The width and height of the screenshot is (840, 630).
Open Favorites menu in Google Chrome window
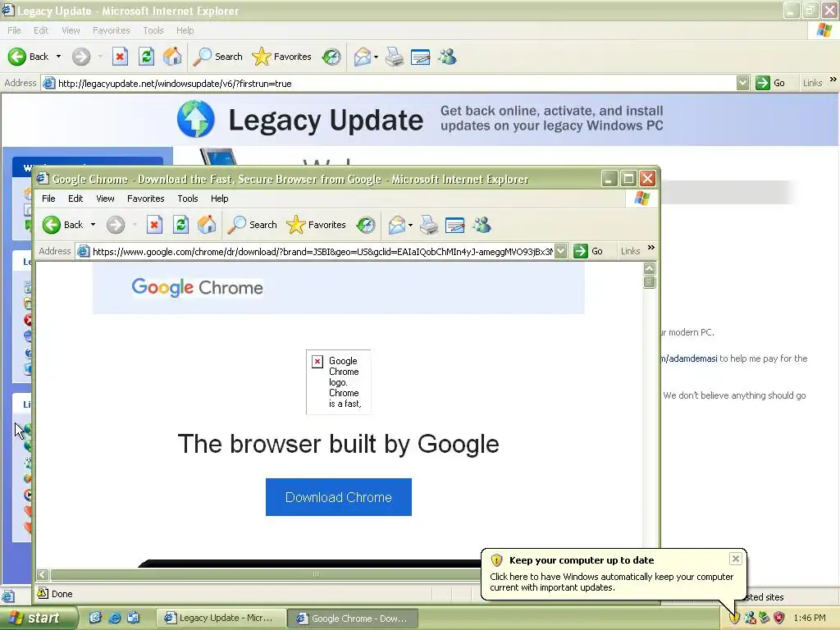(x=146, y=199)
